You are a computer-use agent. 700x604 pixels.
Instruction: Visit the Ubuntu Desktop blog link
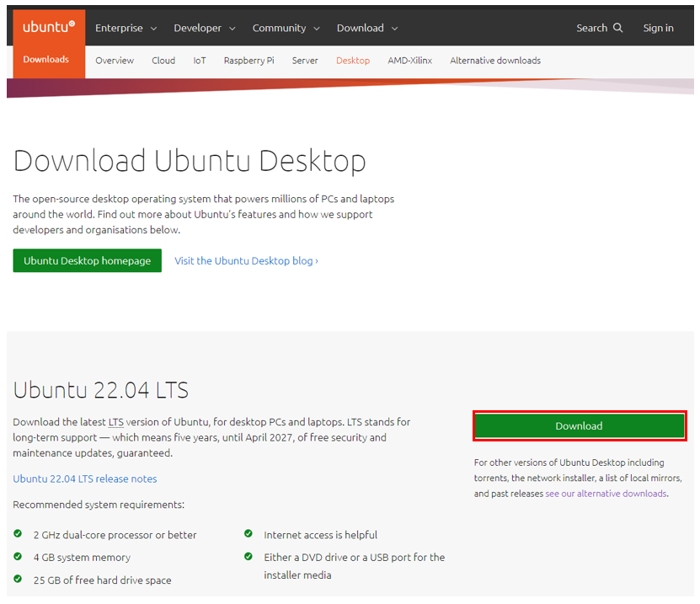click(247, 260)
